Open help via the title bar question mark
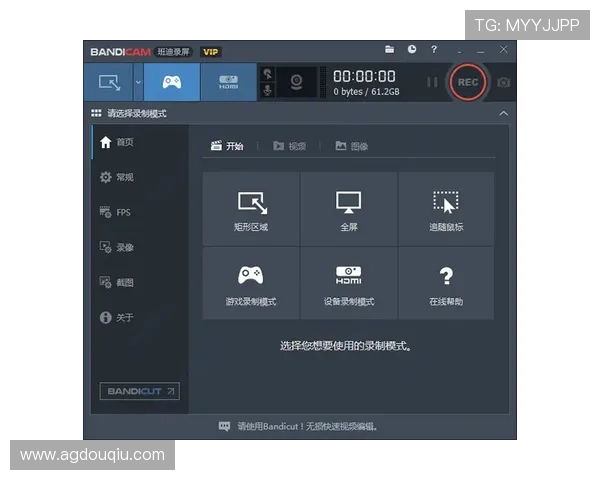The height and width of the screenshot is (480, 600). coord(434,49)
